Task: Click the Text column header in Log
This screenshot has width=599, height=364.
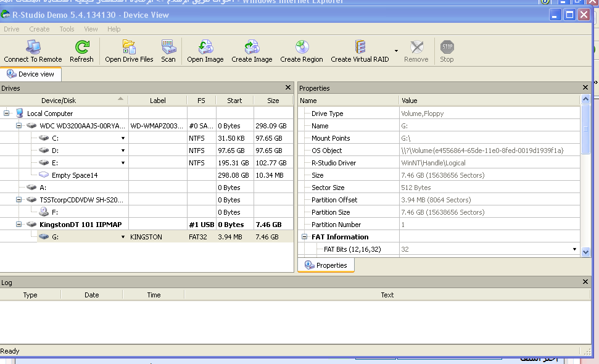Action: tap(387, 295)
